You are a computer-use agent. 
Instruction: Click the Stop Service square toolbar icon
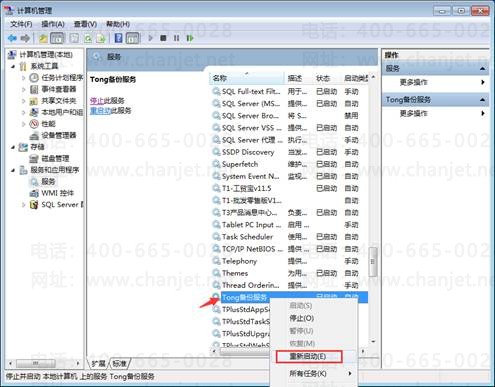point(163,38)
